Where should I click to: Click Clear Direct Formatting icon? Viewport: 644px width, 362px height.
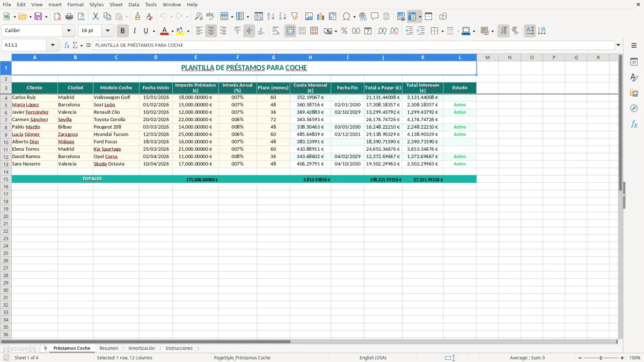pos(149,17)
